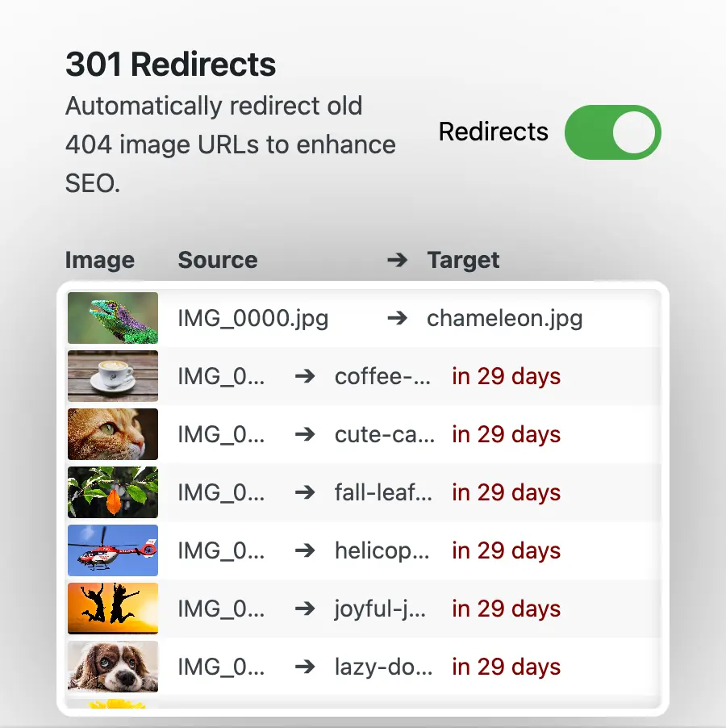Select the arrow icon next to cute-ca...
Screen dimensions: 726x728
304,434
